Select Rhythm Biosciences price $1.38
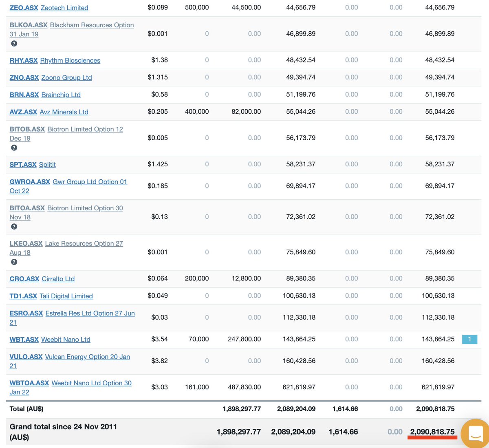 [159, 60]
